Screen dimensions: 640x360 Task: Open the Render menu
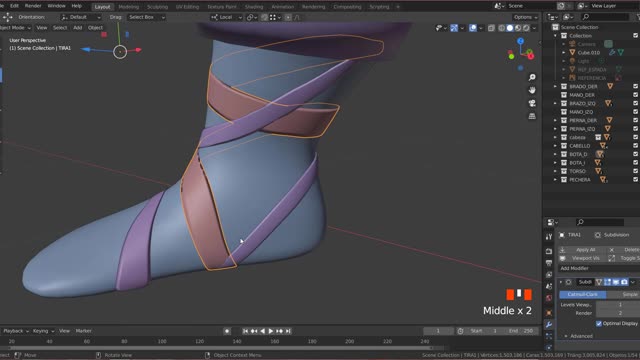(x=33, y=6)
